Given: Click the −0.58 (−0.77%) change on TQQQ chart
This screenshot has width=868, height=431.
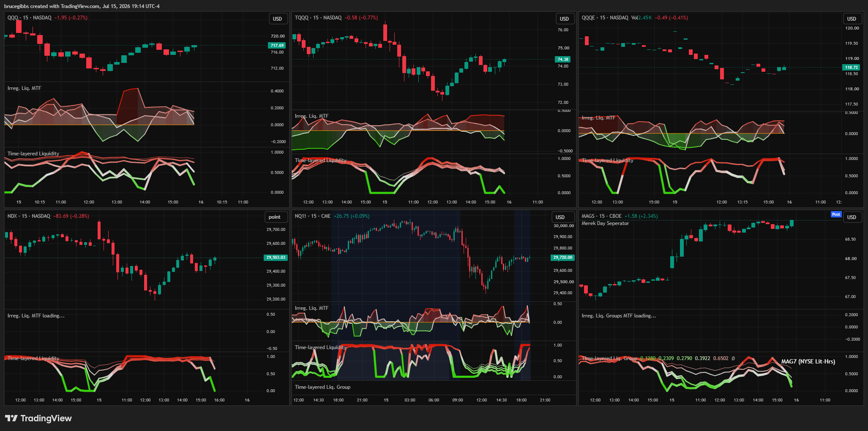Looking at the screenshot, I should click(x=361, y=18).
